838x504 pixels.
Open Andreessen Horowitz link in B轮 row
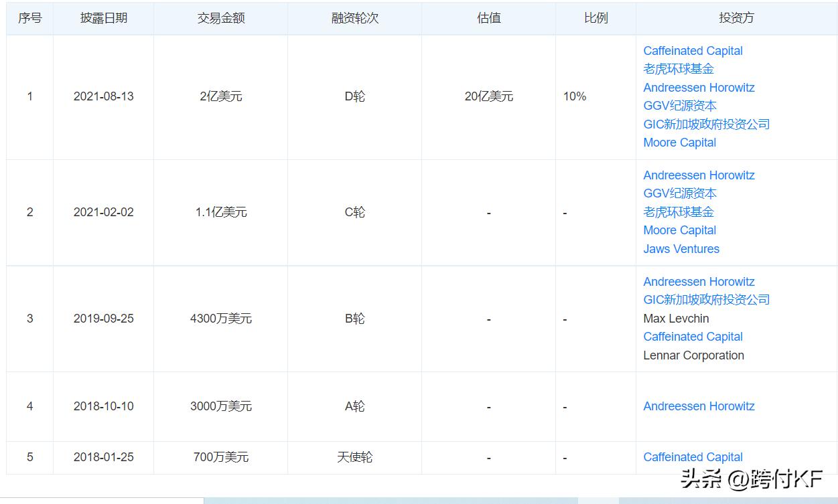click(699, 282)
